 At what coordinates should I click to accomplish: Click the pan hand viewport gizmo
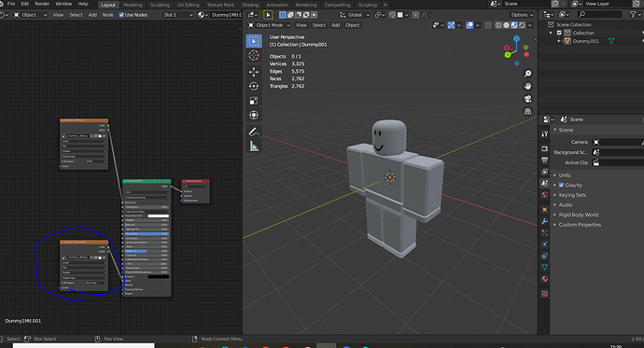tap(527, 86)
